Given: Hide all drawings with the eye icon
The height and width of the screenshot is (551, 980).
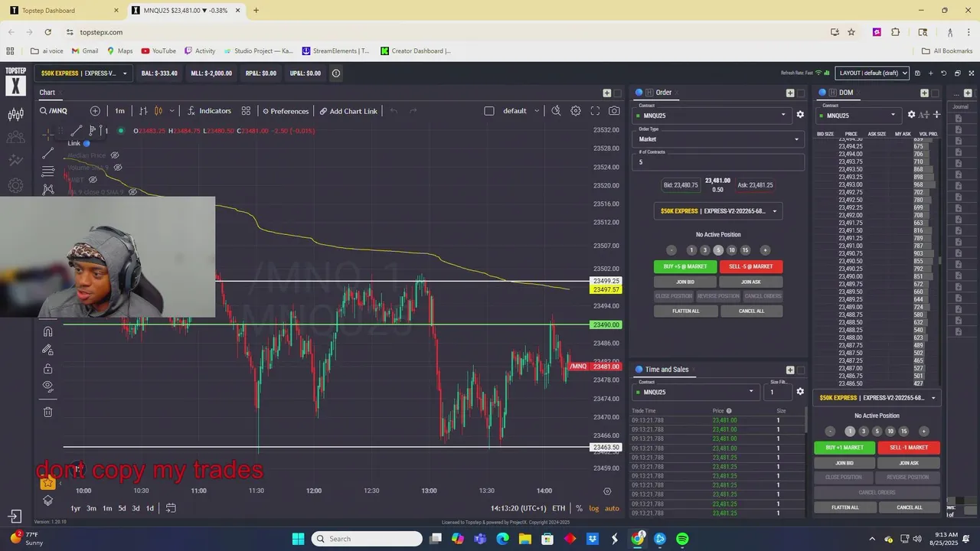Looking at the screenshot, I should 47,386.
